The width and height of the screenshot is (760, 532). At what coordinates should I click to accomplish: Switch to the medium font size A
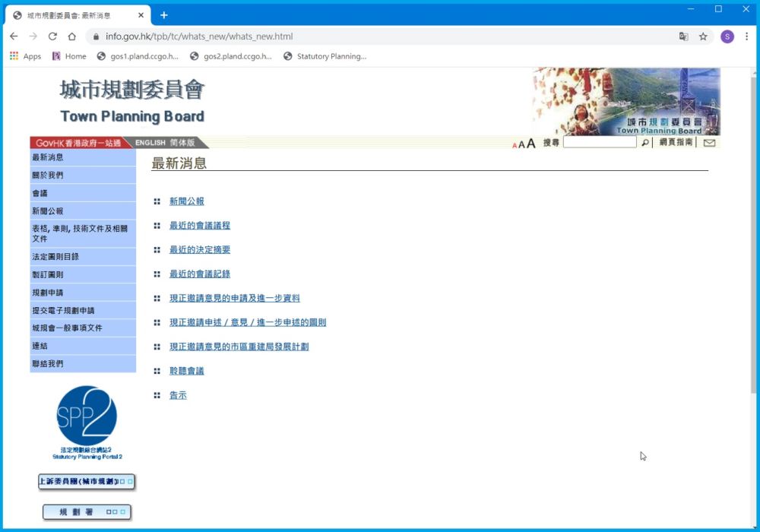coord(523,144)
